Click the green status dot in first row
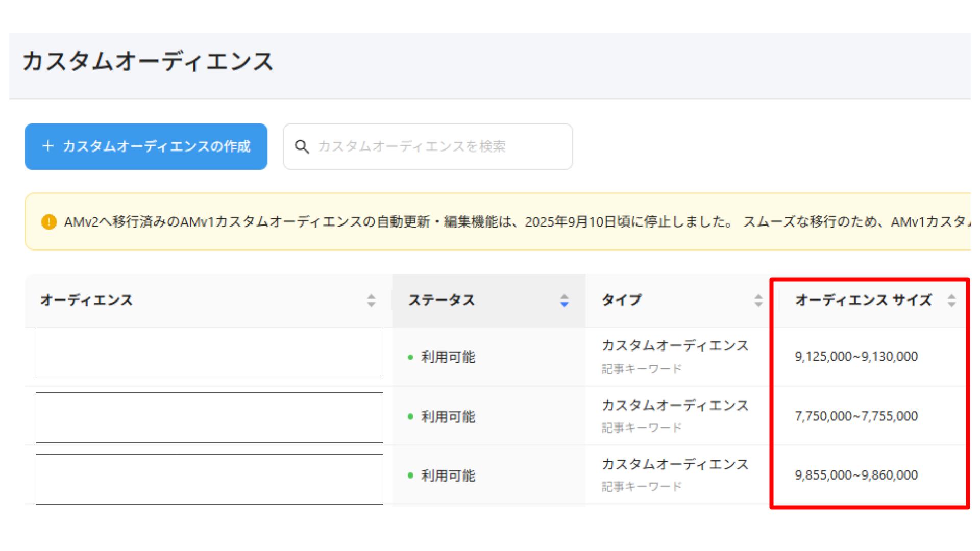 tap(410, 357)
